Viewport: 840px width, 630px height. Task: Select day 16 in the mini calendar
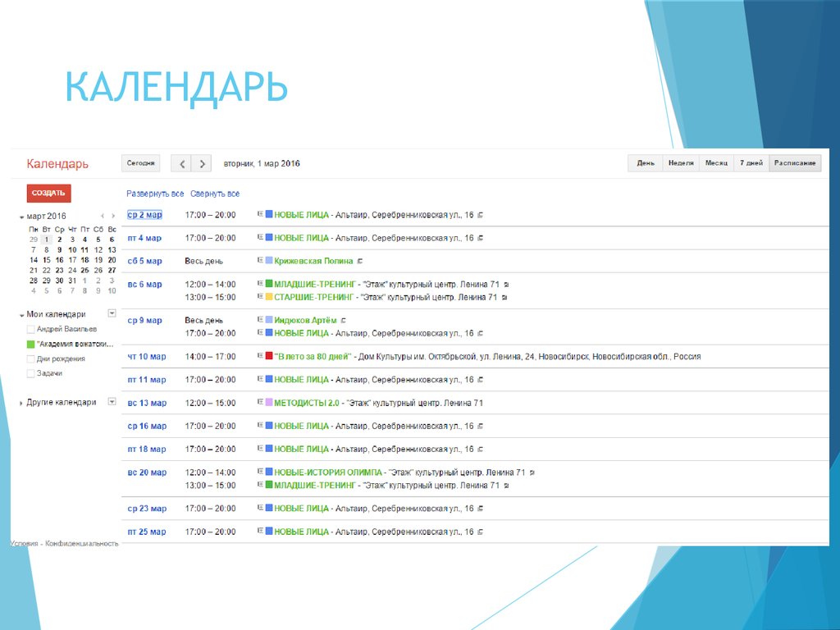point(60,260)
